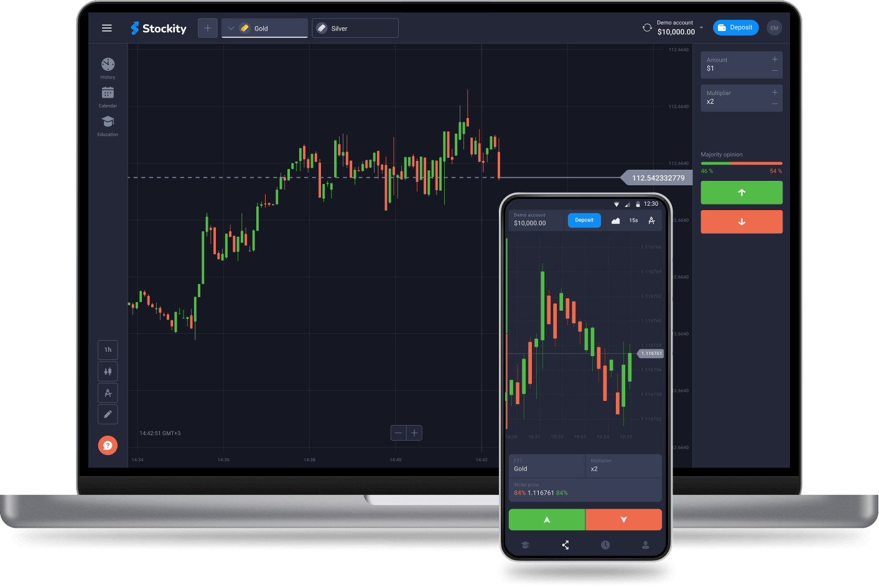Screen dimensions: 879x588
Task: Open the 15s timeframe selector on phone
Action: coord(633,220)
